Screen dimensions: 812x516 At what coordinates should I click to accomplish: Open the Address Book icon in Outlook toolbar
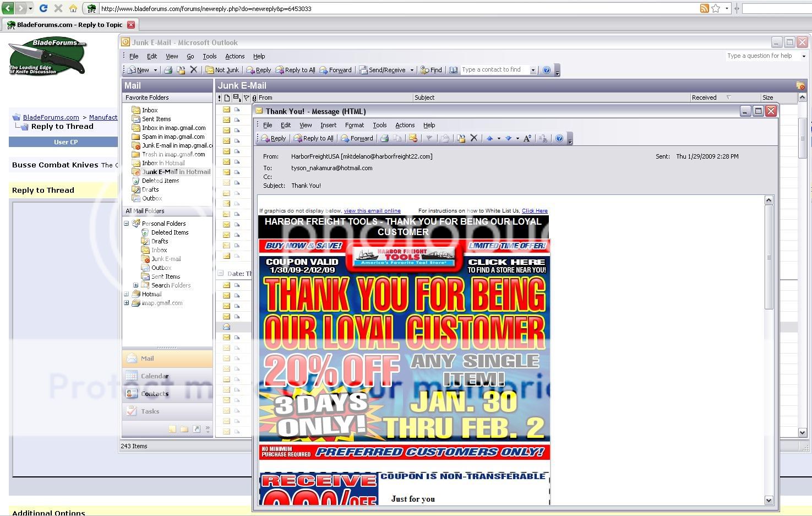(x=453, y=70)
